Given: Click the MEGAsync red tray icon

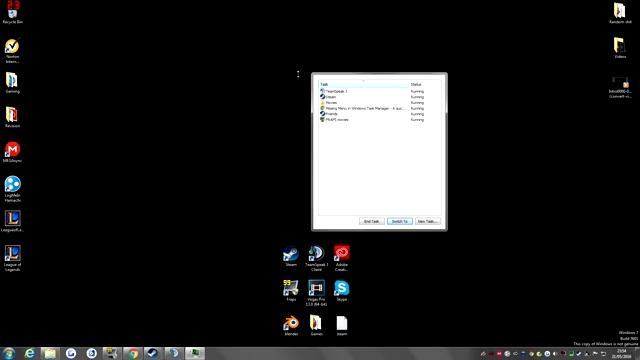Looking at the screenshot, I should click(499, 353).
